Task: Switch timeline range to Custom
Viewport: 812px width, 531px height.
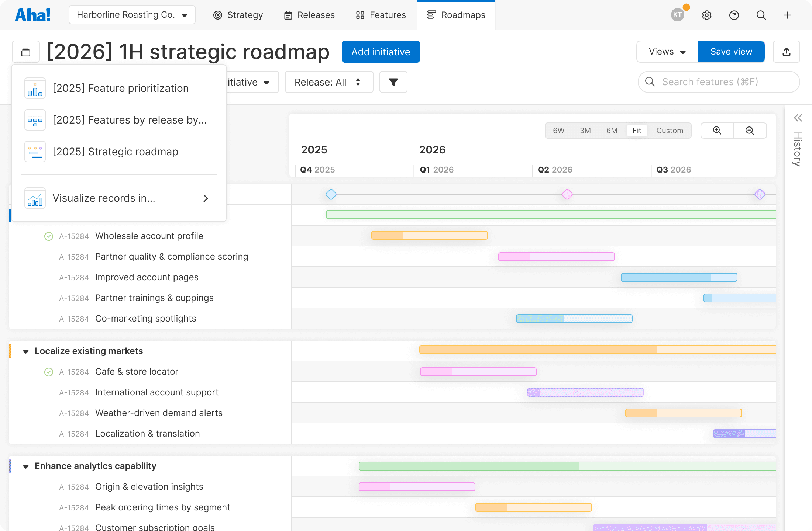Action: (x=670, y=131)
